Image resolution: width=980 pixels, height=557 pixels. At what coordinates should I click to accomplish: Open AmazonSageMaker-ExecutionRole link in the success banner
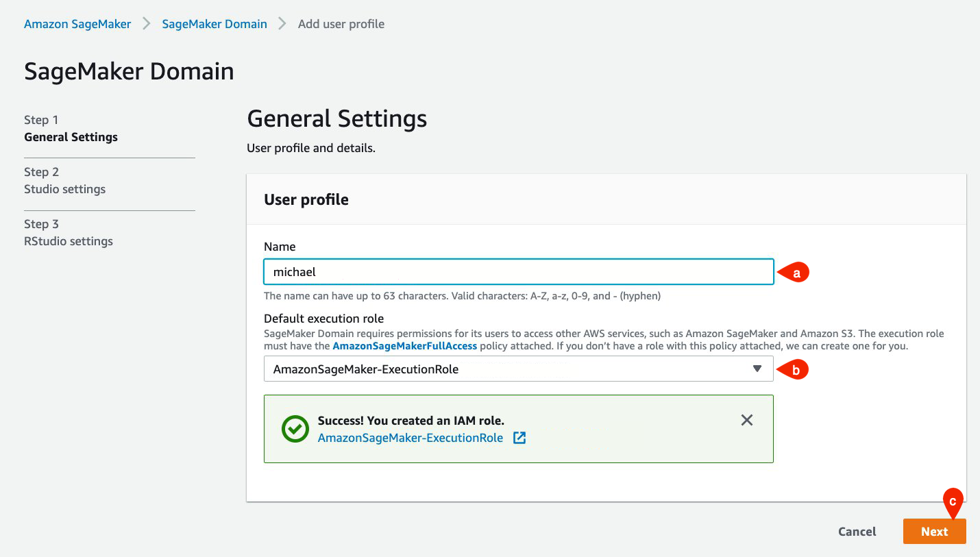tap(410, 438)
